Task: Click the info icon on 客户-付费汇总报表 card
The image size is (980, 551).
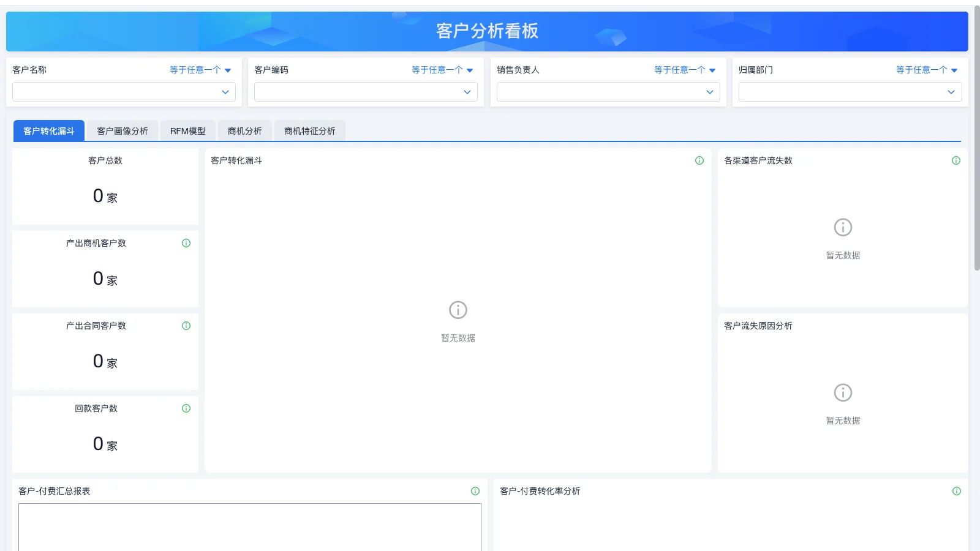Action: click(475, 490)
